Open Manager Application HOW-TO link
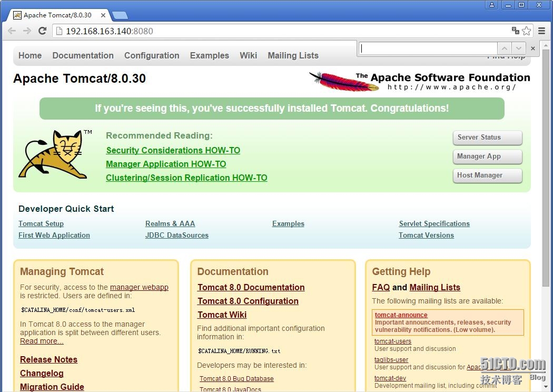 [166, 164]
